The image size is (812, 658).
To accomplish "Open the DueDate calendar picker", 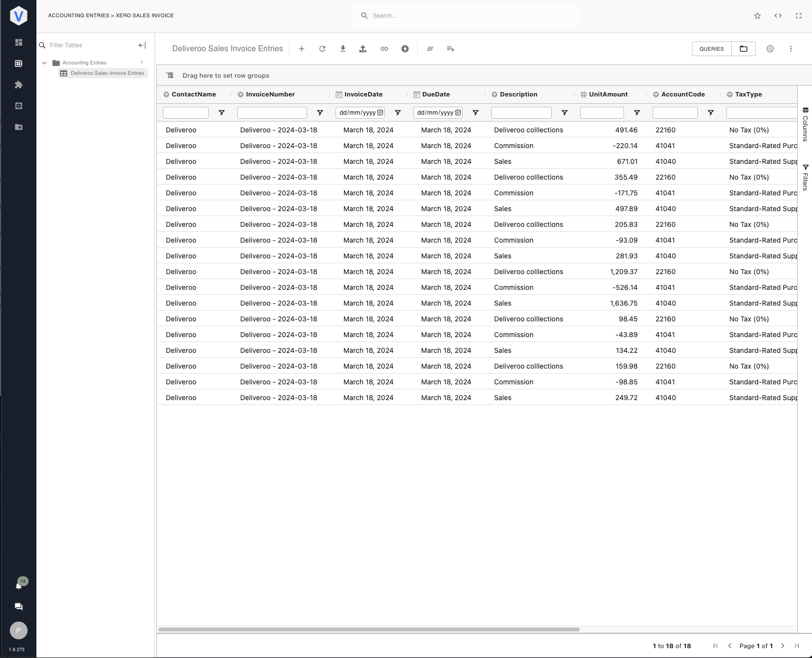I will pyautogui.click(x=458, y=113).
